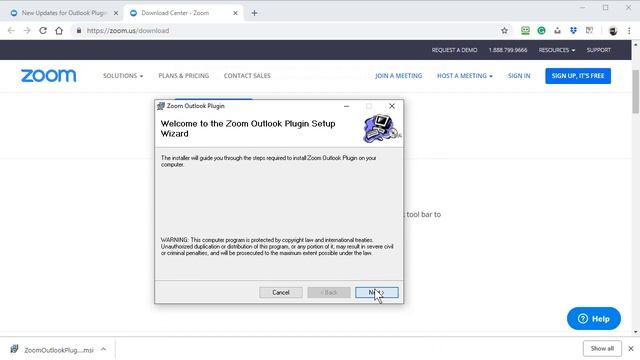Open Plans & Pricing
This screenshot has width=640, height=360.
coord(184,76)
